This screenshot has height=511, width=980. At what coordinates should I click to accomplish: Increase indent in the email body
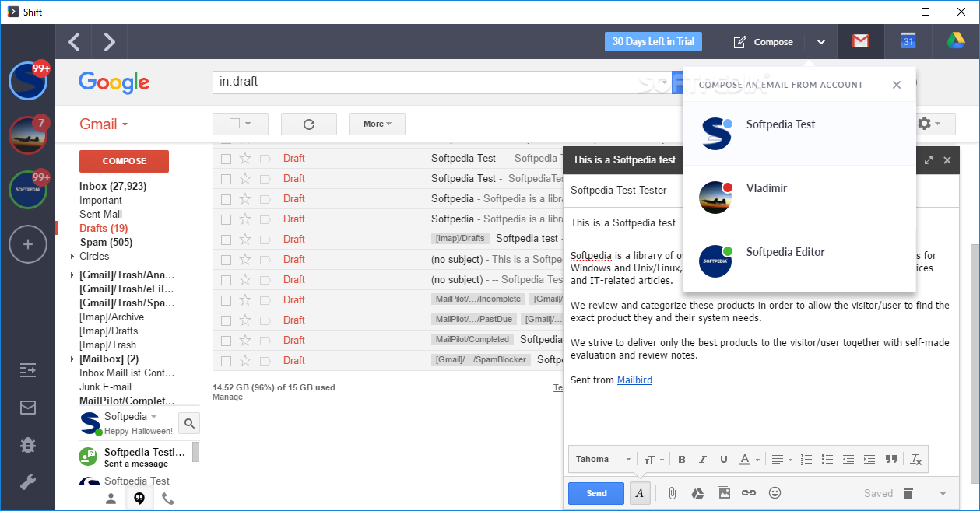click(x=869, y=460)
